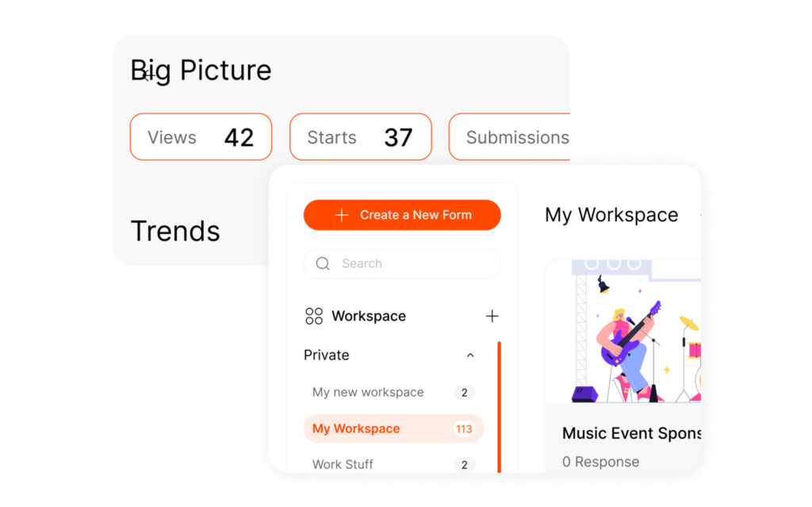Open the 0 Response link
The image size is (812, 507).
[x=600, y=462]
